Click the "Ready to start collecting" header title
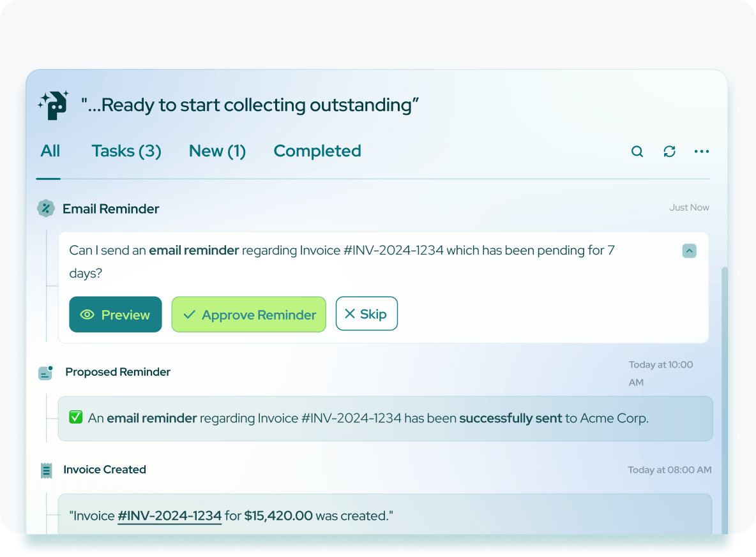This screenshot has width=756, height=557. 250,105
